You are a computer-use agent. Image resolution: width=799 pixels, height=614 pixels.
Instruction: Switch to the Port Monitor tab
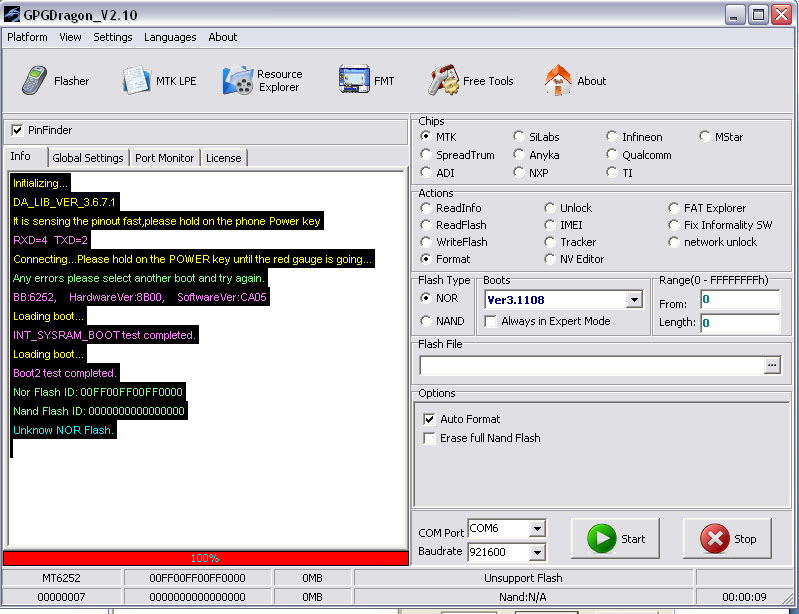pos(164,158)
